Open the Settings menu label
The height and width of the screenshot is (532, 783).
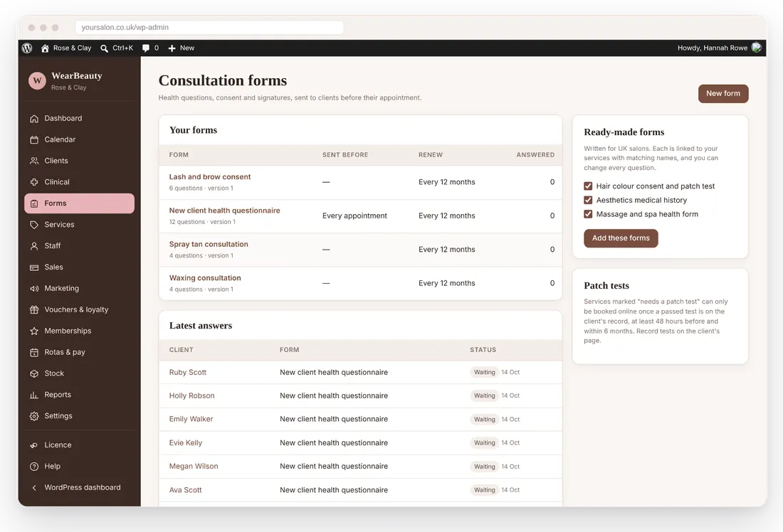pyautogui.click(x=58, y=416)
